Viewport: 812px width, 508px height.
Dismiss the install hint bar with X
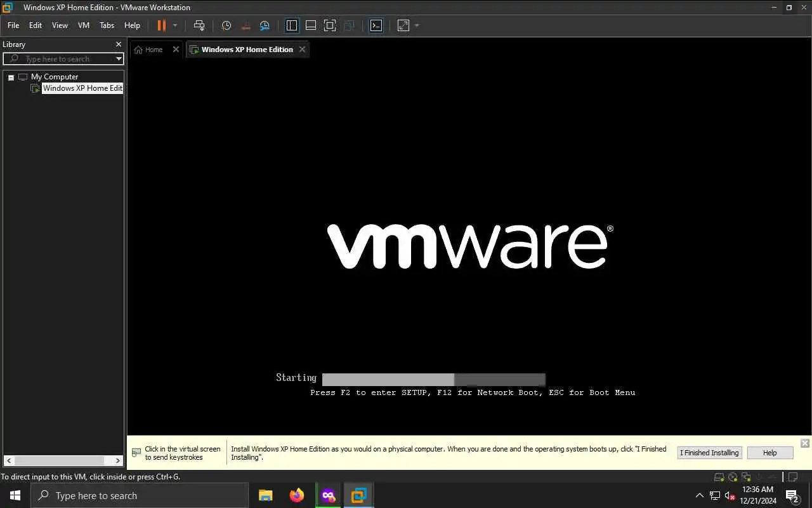click(804, 443)
